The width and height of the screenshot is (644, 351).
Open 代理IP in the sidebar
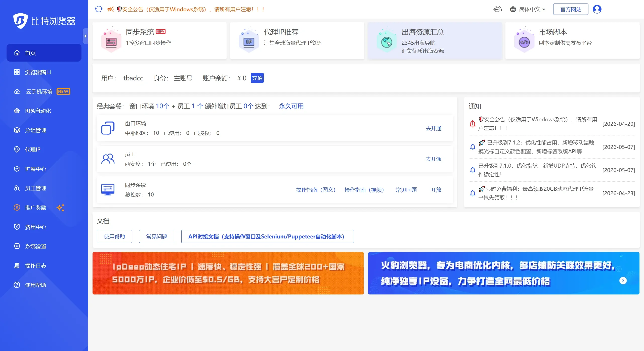pos(44,149)
